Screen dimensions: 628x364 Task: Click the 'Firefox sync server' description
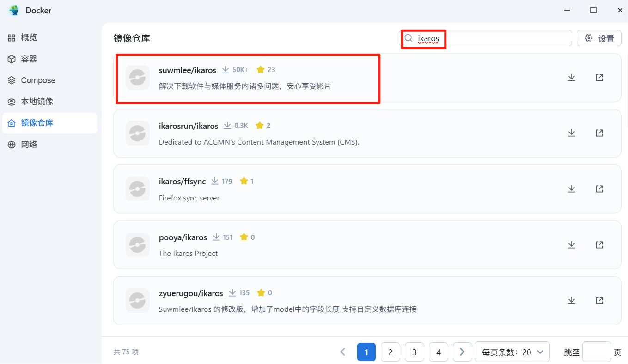click(189, 198)
